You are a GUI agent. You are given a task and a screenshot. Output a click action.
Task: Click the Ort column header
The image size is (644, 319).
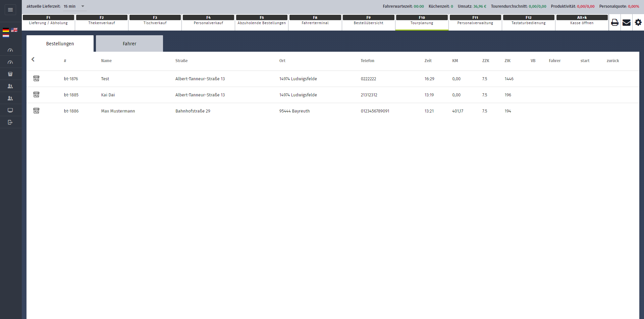click(x=282, y=61)
